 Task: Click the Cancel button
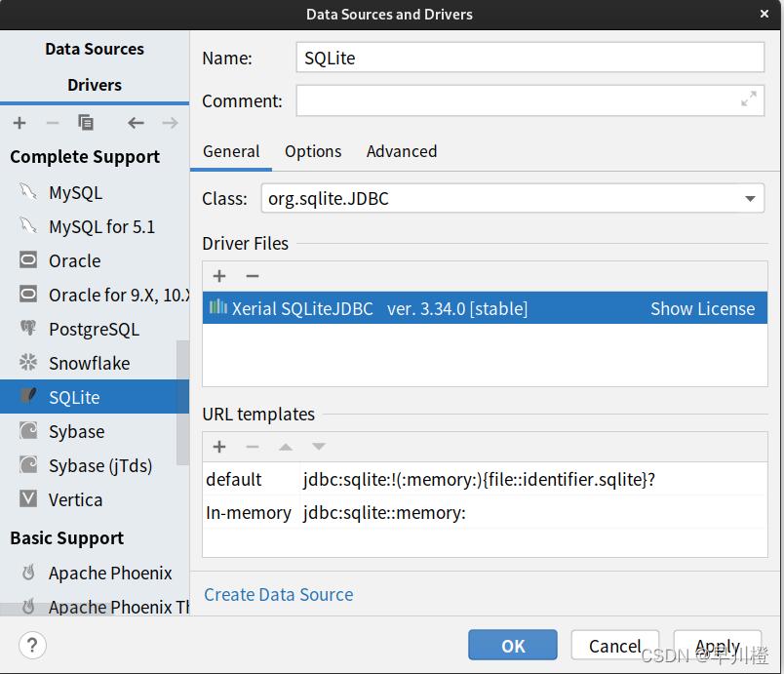coord(614,645)
